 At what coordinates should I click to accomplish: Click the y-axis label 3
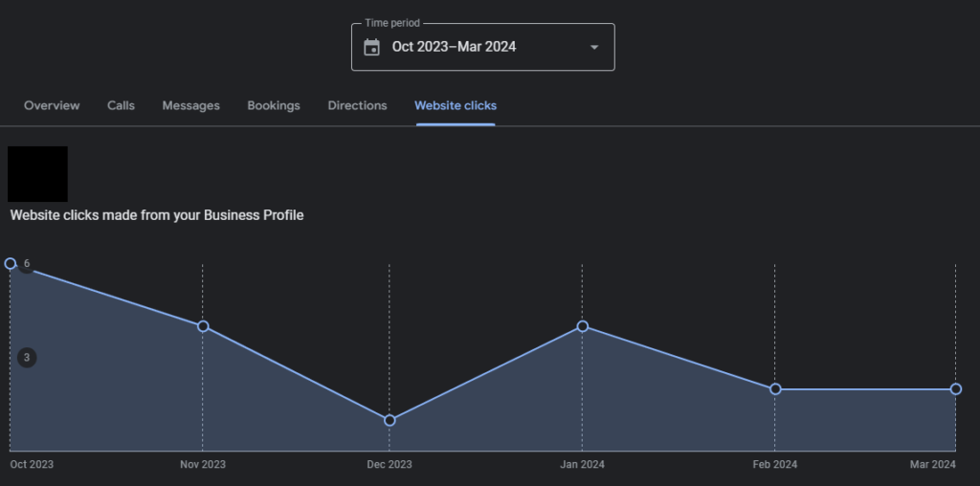pyautogui.click(x=27, y=358)
